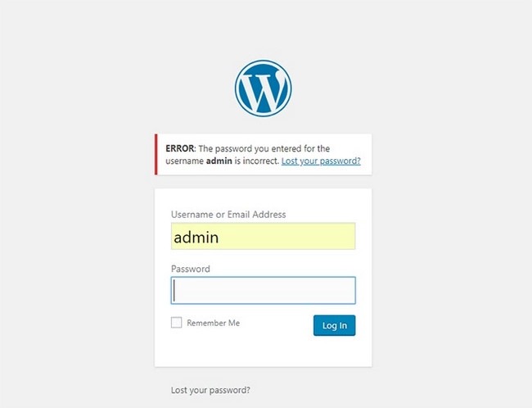
Task: Click the red stripe on the error notice
Action: [x=156, y=154]
